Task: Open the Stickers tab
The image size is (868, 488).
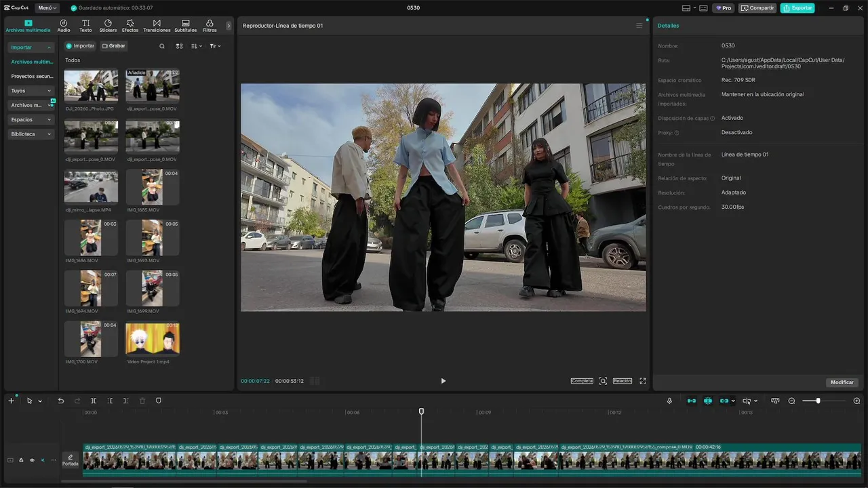Action: [108, 26]
